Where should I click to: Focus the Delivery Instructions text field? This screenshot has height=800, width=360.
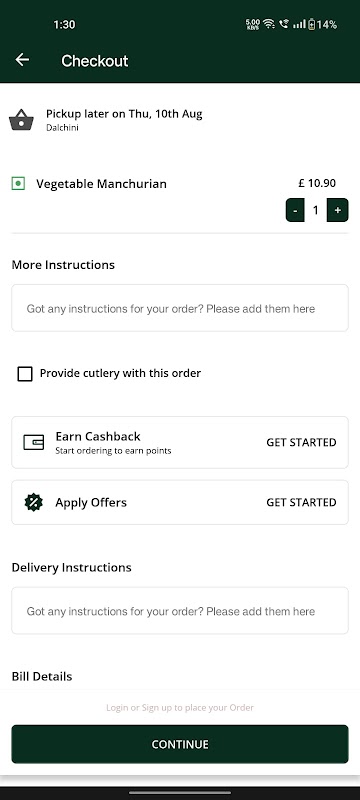[180, 611]
